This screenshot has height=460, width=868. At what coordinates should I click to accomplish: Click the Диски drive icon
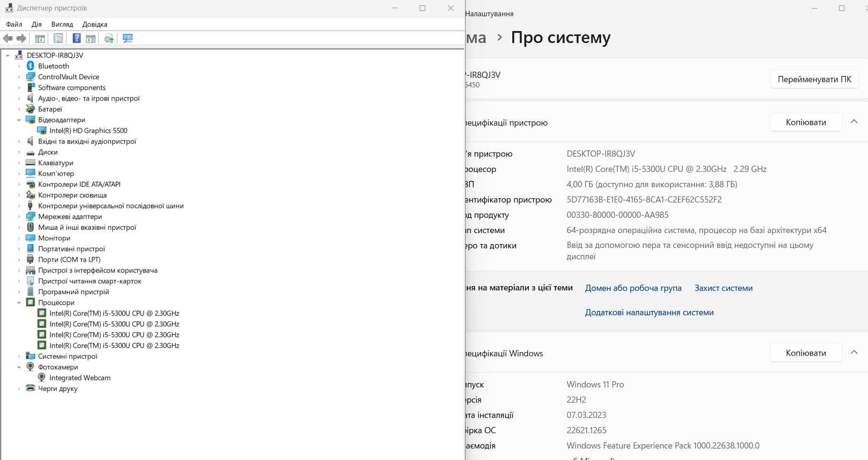click(31, 152)
